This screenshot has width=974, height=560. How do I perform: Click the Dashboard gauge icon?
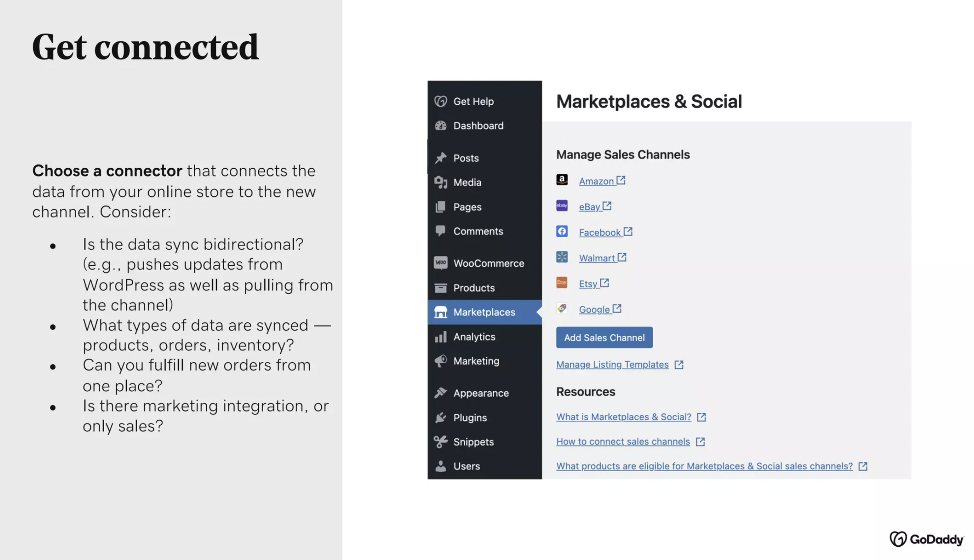point(440,125)
